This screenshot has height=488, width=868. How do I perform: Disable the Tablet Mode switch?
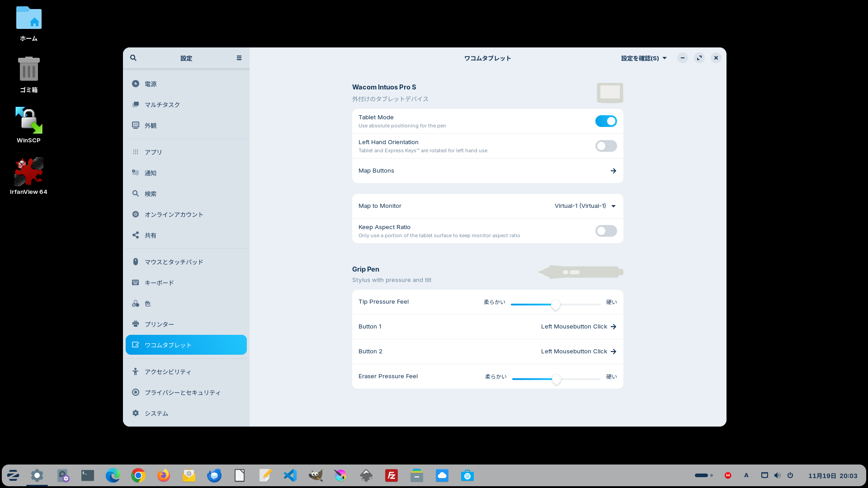[x=606, y=121]
